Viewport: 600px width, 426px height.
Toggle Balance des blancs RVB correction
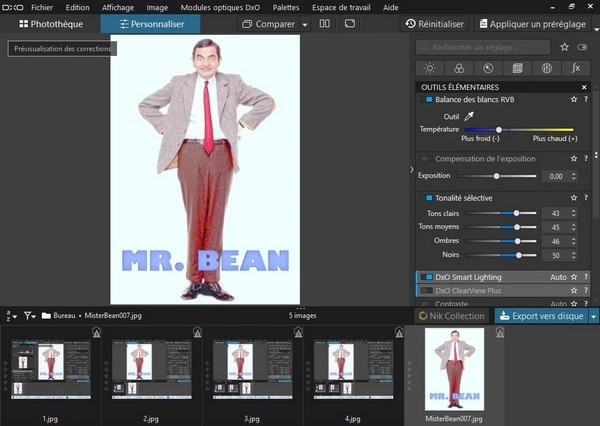(x=428, y=100)
